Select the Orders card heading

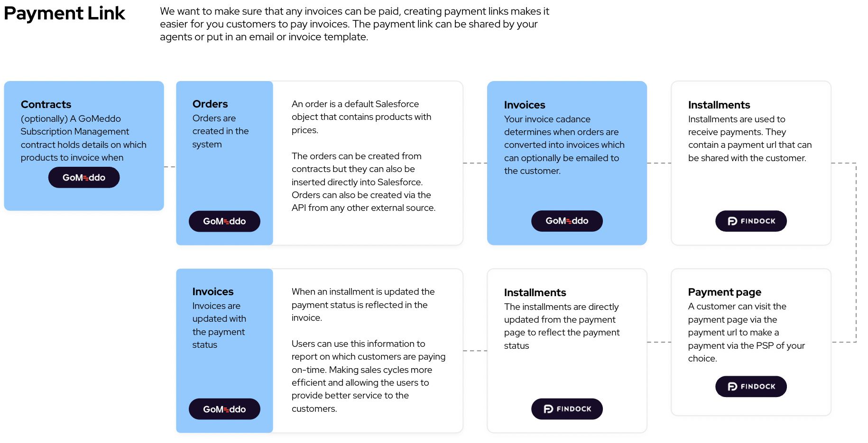pos(210,104)
